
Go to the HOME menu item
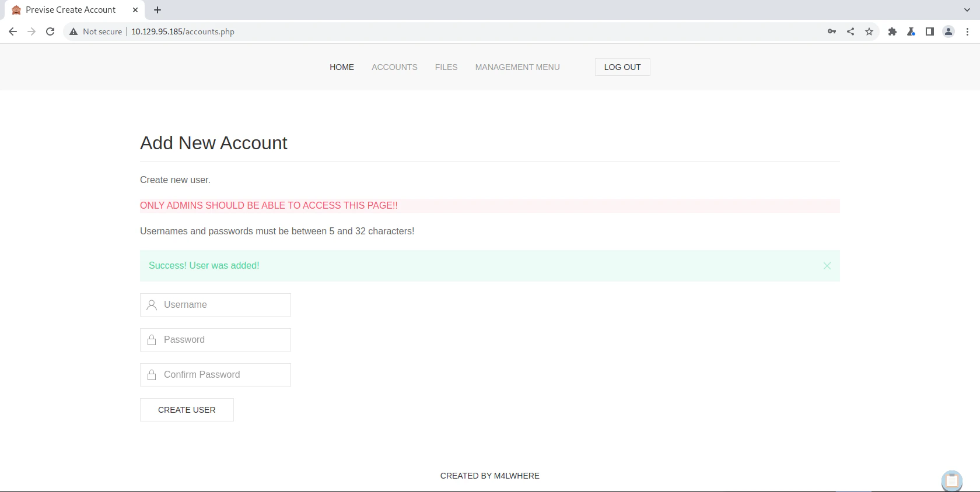point(342,67)
